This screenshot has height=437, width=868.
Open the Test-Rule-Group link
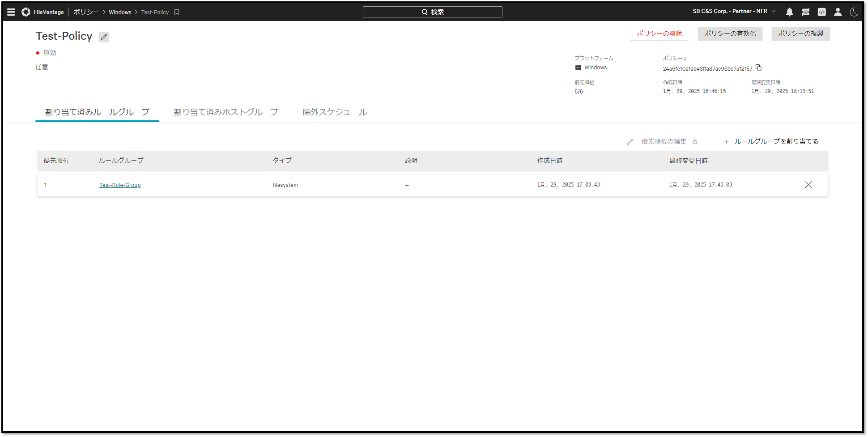pos(120,185)
